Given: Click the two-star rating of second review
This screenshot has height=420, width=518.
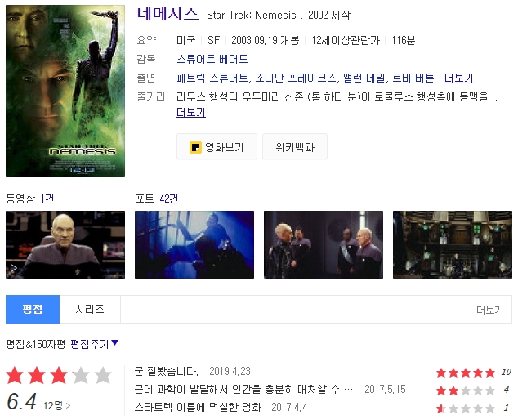Looking at the screenshot, I should click(466, 391).
